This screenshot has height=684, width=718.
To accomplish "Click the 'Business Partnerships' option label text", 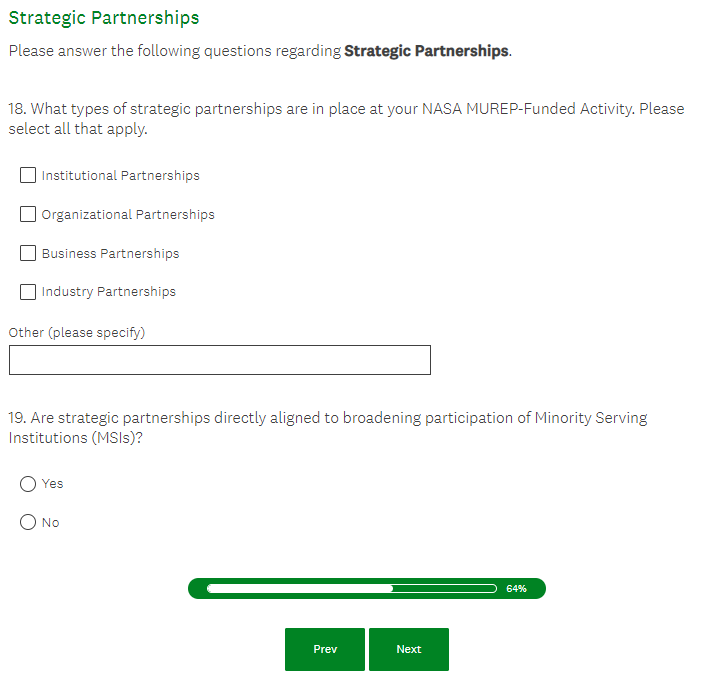I will (x=110, y=253).
